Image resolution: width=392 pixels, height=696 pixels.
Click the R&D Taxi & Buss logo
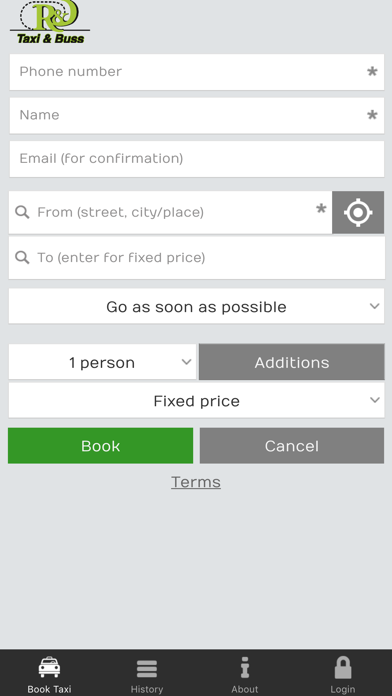(x=50, y=22)
